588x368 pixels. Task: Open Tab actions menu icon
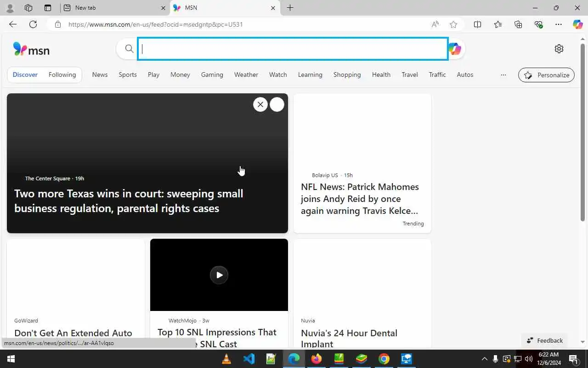click(48, 8)
